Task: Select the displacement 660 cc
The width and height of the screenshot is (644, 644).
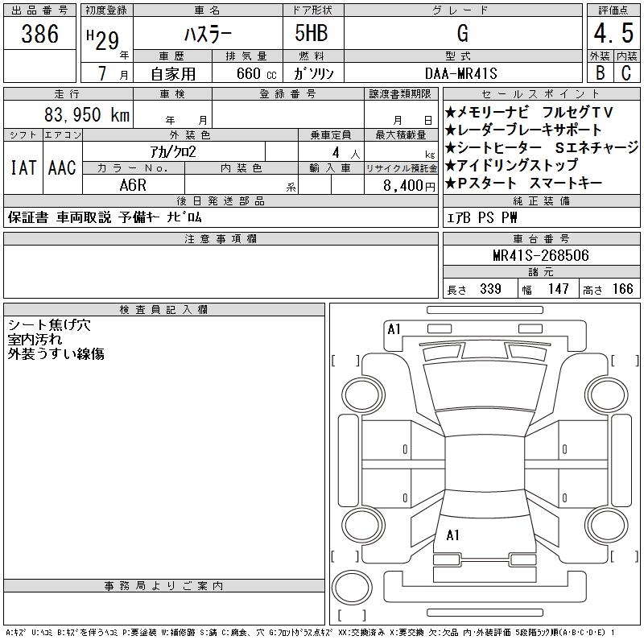Action: click(256, 73)
